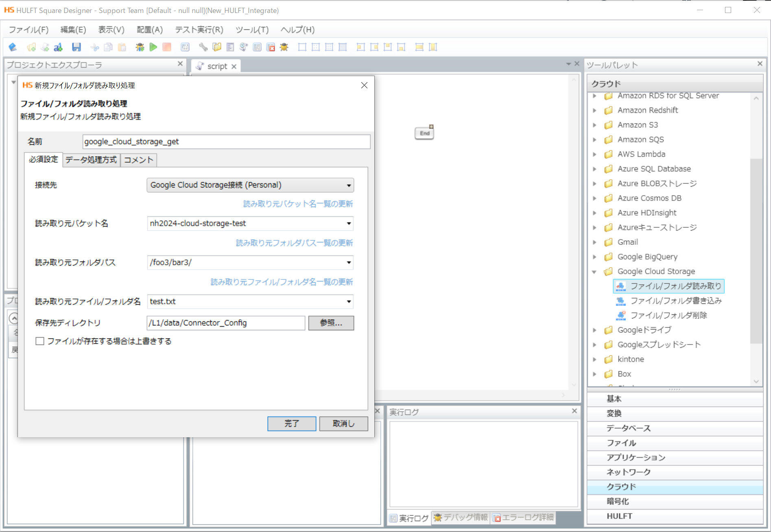Screen dimensions: 771x532
Task: Click the Stop execution red square icon
Action: pos(167,47)
